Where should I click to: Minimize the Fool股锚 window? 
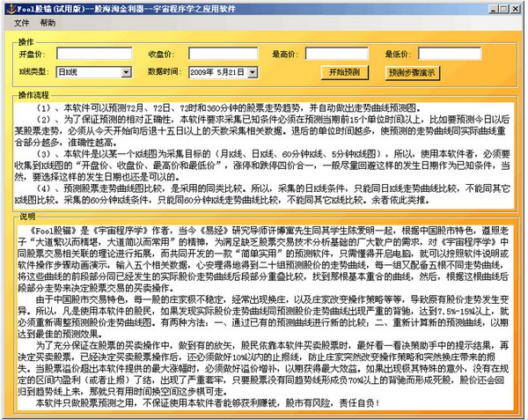point(494,9)
